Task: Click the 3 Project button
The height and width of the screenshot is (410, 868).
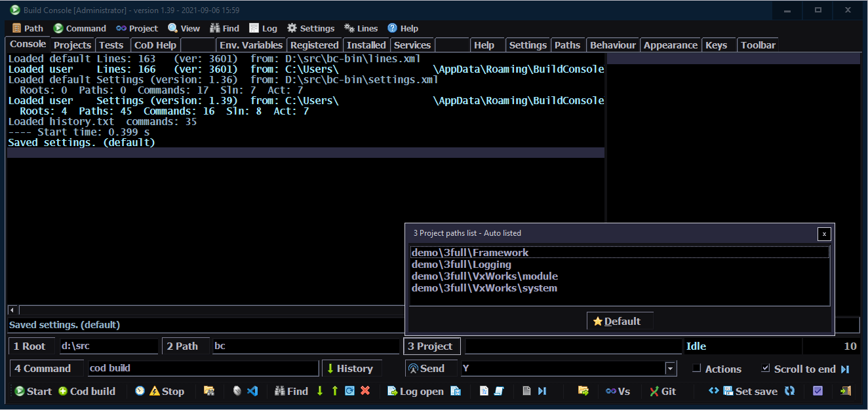Action: tap(431, 346)
